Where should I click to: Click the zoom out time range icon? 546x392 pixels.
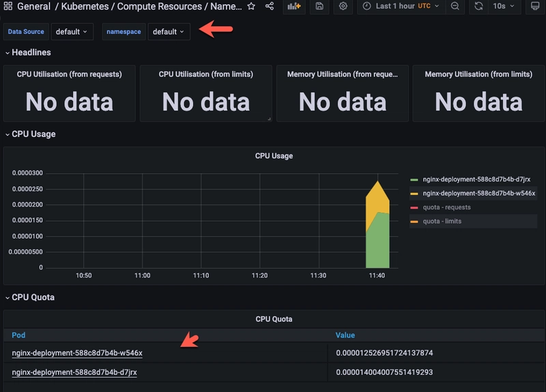point(455,6)
